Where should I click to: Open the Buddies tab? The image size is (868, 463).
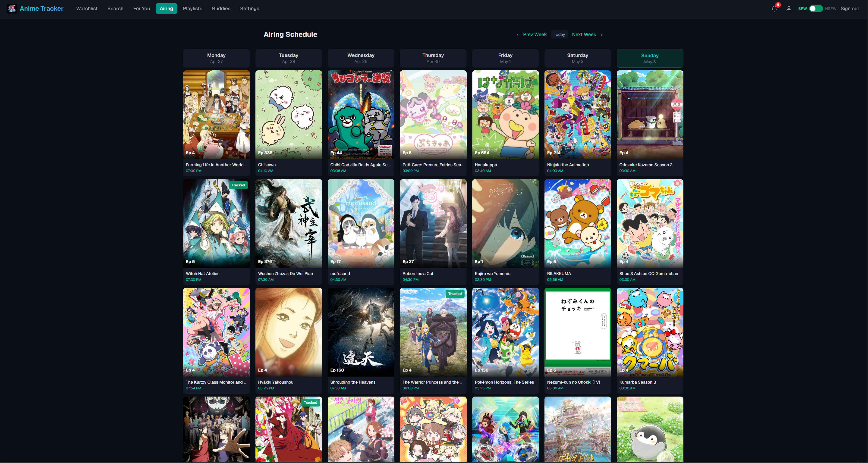point(221,8)
